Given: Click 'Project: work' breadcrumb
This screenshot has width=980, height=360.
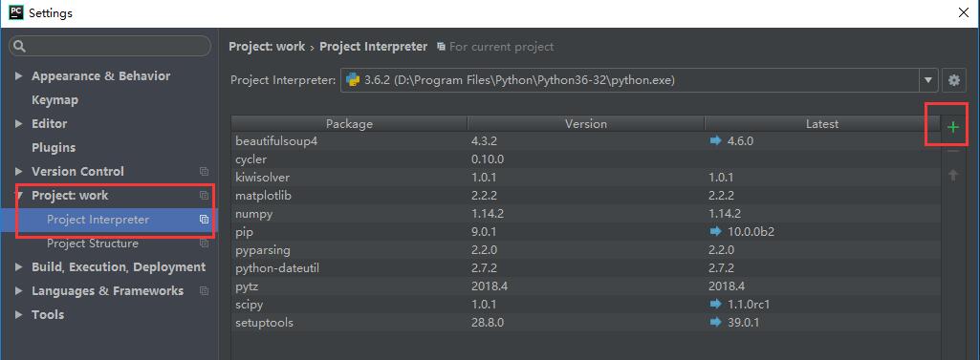Looking at the screenshot, I should click(267, 47).
